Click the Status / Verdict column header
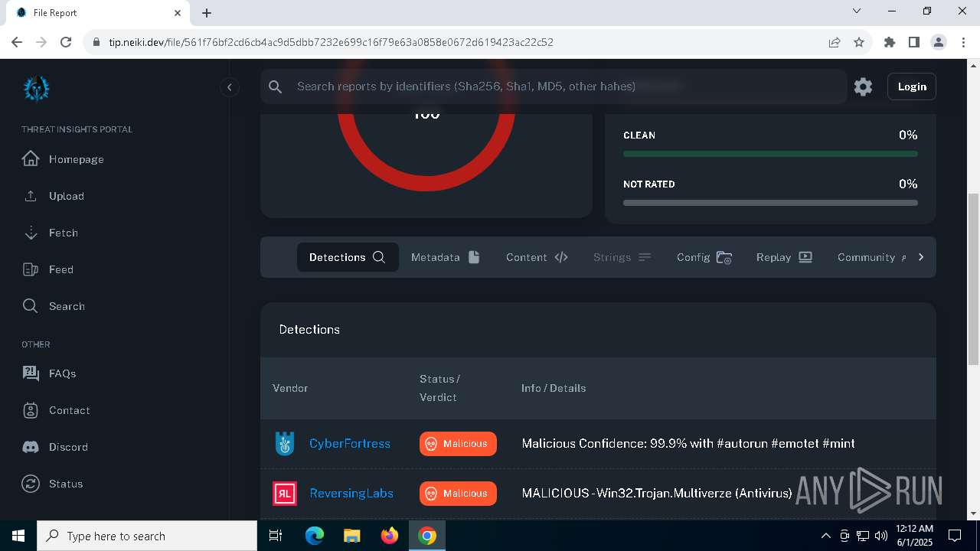980x551 pixels. (439, 388)
